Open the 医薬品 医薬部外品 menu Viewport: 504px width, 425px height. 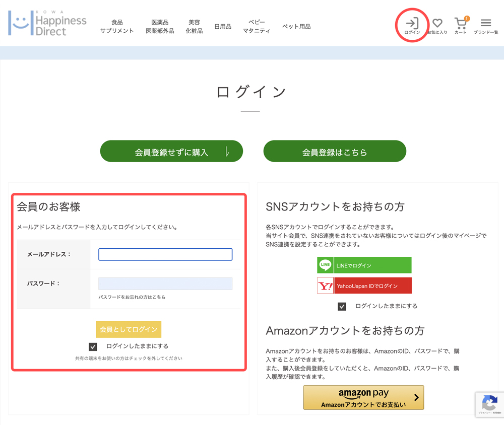click(x=160, y=27)
